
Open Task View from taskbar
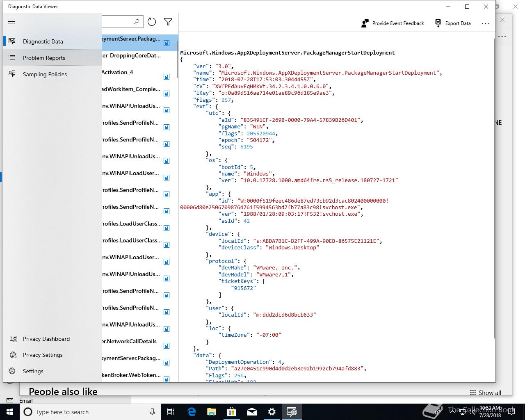(171, 412)
